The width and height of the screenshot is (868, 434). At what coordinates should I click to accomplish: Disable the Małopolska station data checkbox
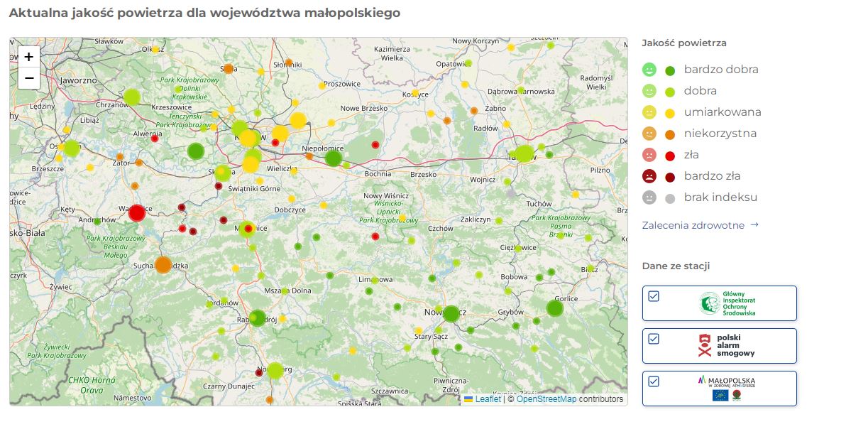pos(654,381)
